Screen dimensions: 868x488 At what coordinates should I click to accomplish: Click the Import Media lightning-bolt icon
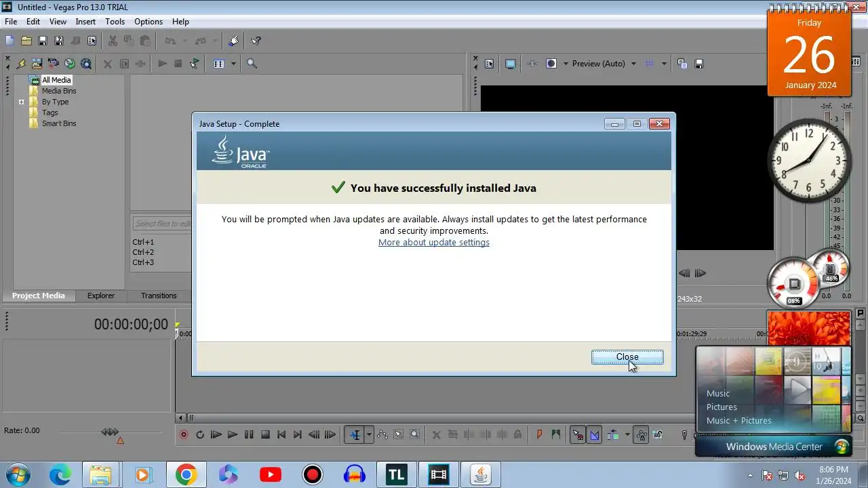tap(21, 64)
